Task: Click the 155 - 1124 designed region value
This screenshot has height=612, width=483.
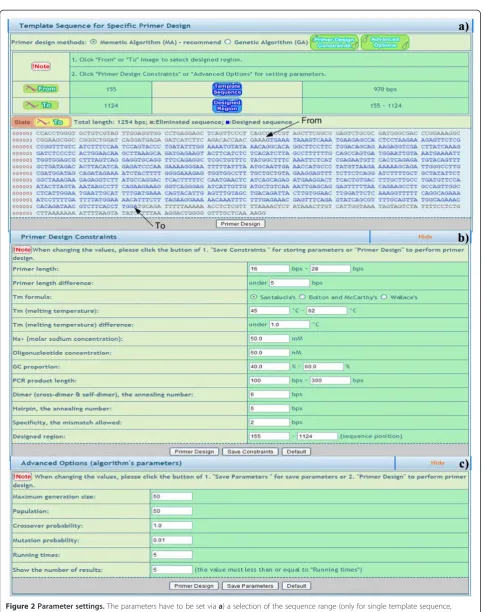Action: pyautogui.click(x=385, y=105)
